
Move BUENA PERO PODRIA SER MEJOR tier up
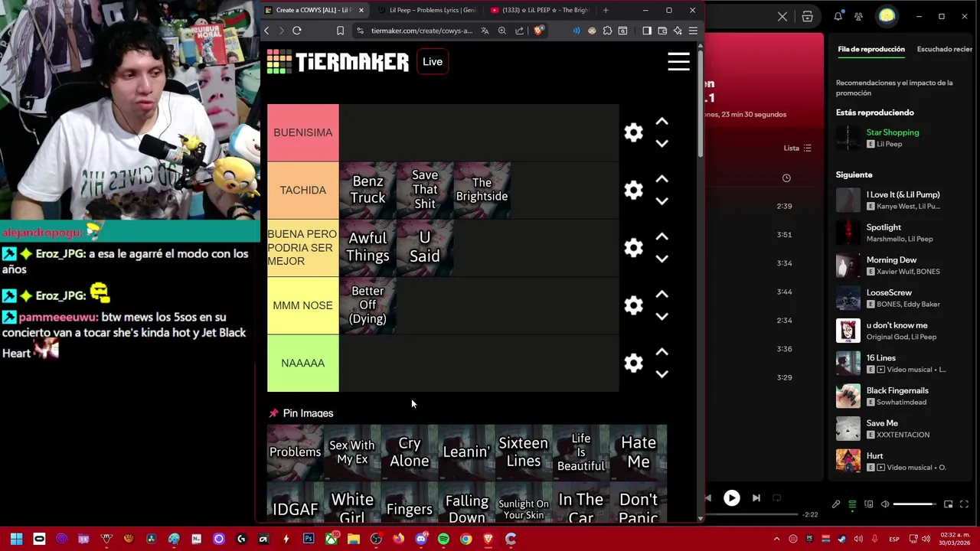click(662, 236)
